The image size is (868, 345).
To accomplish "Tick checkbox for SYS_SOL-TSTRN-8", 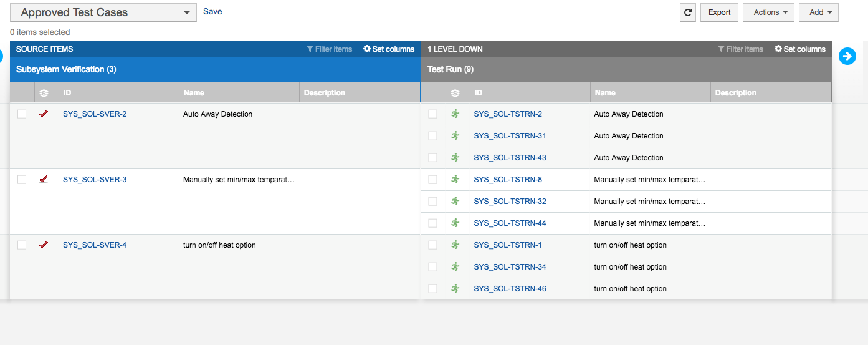I will point(433,180).
